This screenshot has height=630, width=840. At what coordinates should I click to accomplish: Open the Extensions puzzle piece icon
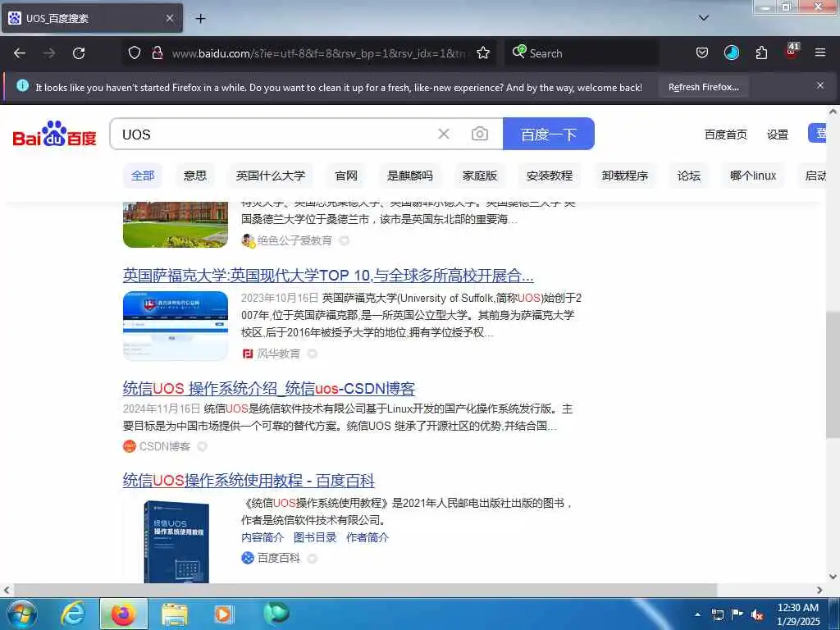(761, 52)
